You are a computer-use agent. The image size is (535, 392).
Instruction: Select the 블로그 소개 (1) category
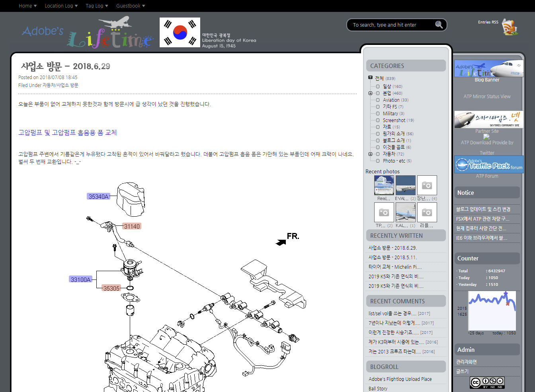pyautogui.click(x=397, y=140)
